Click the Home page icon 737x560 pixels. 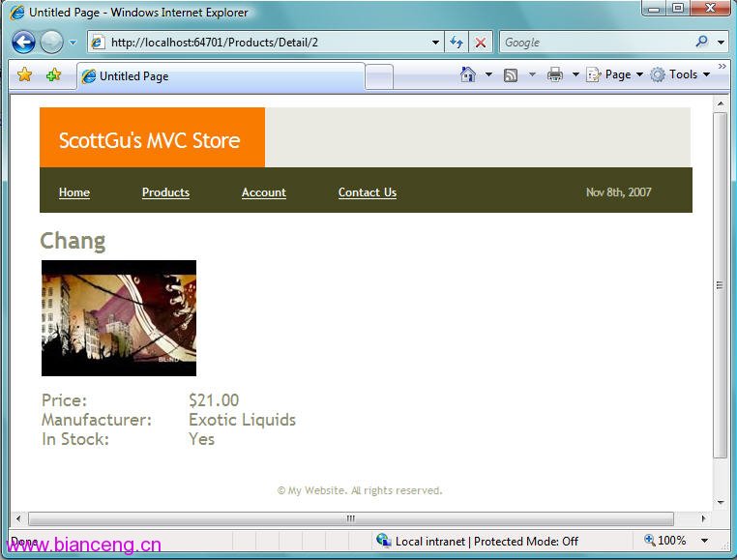[468, 74]
